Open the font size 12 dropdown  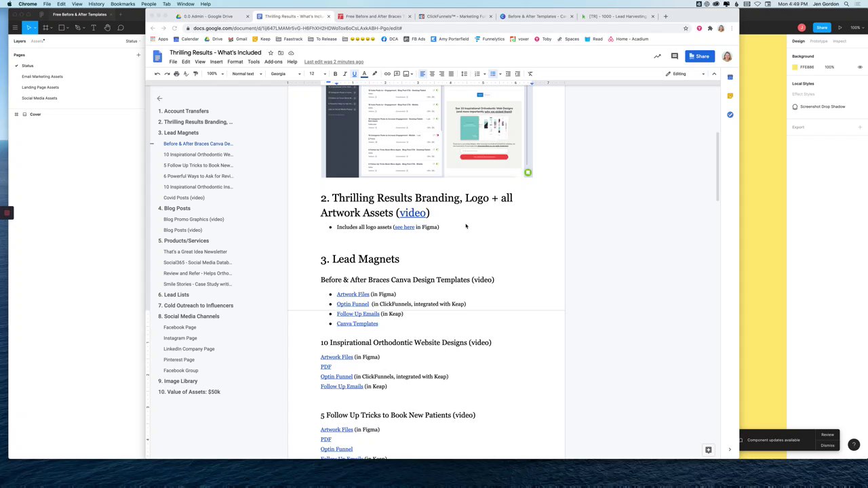point(317,74)
